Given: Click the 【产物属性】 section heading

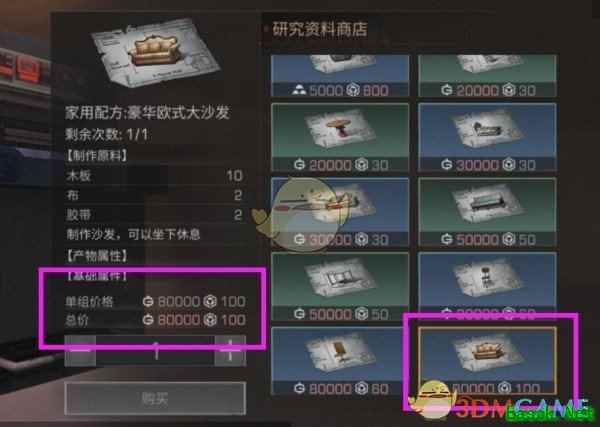Looking at the screenshot, I should point(97,256).
